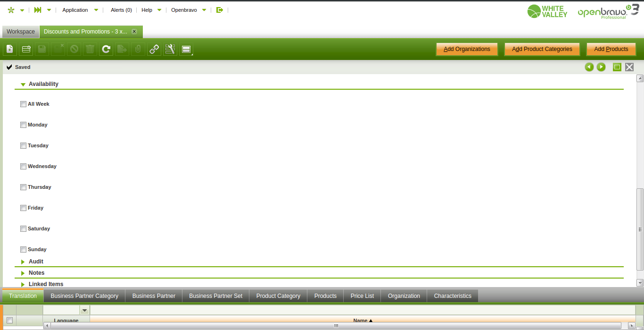The width and height of the screenshot is (644, 330).
Task: Open the Business Partner Category subtab
Action: [84, 296]
